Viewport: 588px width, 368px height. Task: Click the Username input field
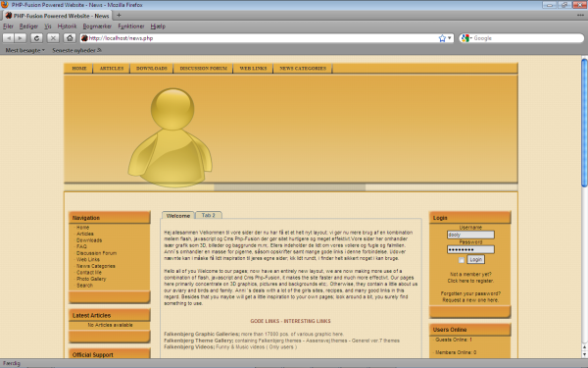pos(470,235)
